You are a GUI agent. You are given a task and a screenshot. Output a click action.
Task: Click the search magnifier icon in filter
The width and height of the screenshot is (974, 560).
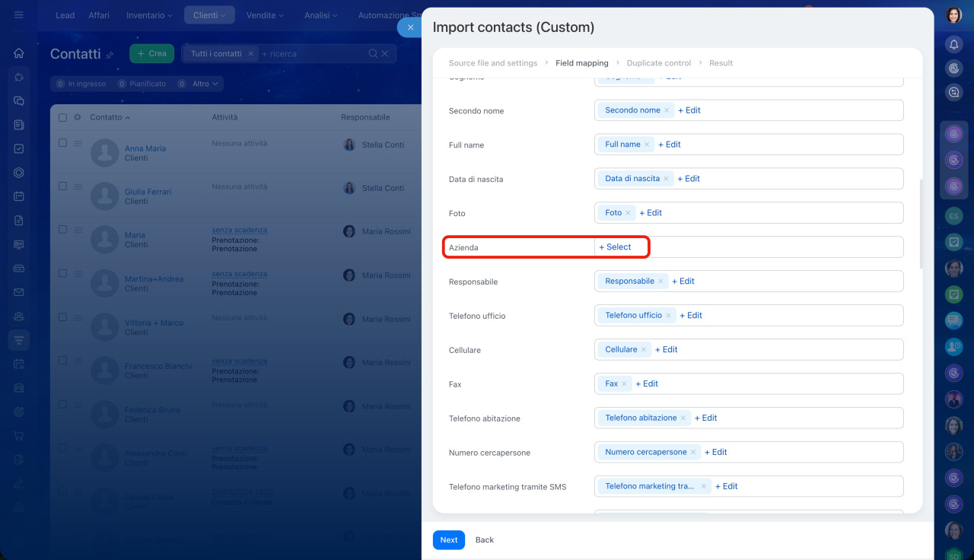coord(373,54)
